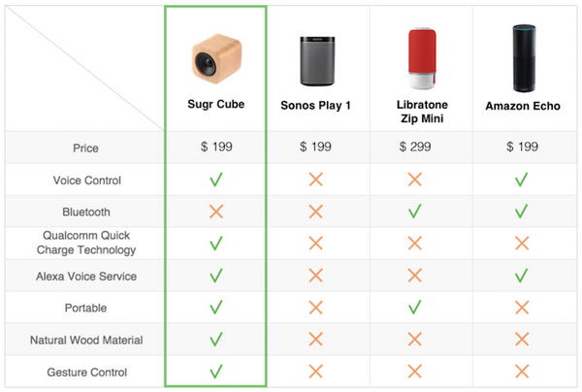Image resolution: width=582 pixels, height=392 pixels.
Task: Click Sugr Cube Bluetooth orange cross
Action: click(216, 212)
